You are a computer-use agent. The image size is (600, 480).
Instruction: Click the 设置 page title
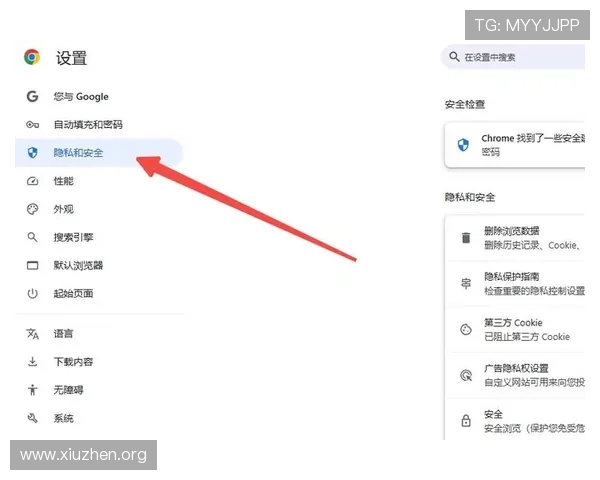click(x=72, y=58)
